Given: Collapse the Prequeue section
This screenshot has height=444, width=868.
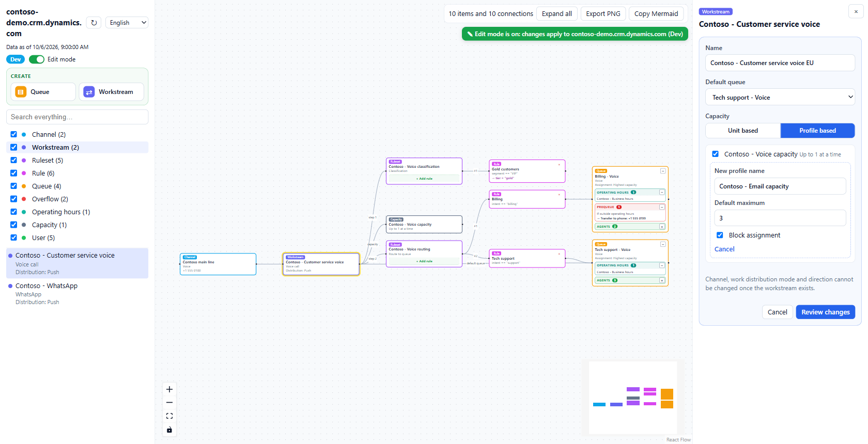Looking at the screenshot, I should tap(662, 207).
